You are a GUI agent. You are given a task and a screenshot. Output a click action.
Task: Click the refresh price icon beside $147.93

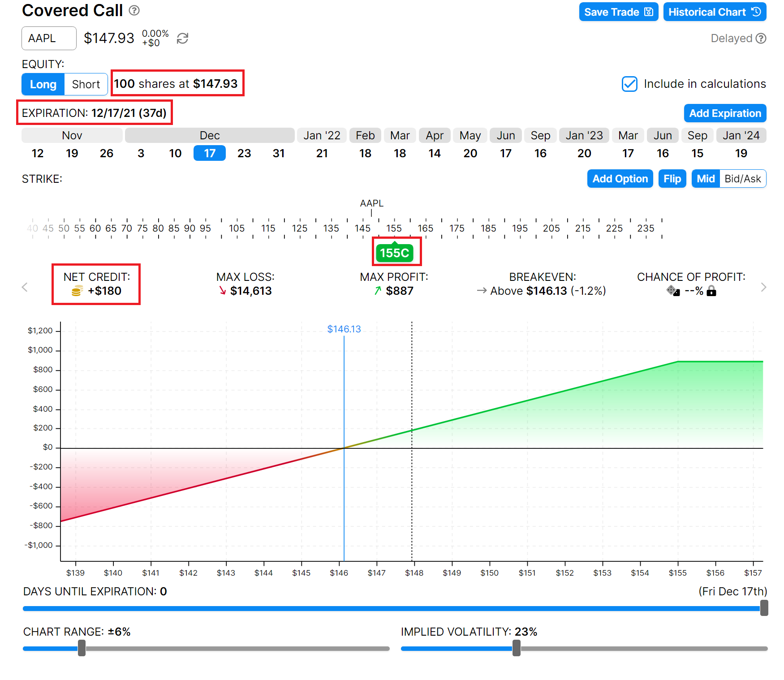[182, 39]
